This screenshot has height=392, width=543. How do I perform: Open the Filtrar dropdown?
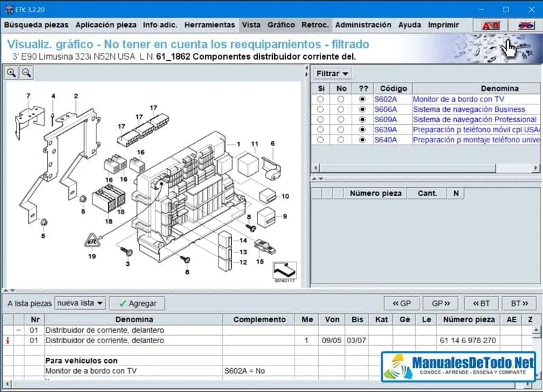(x=333, y=73)
